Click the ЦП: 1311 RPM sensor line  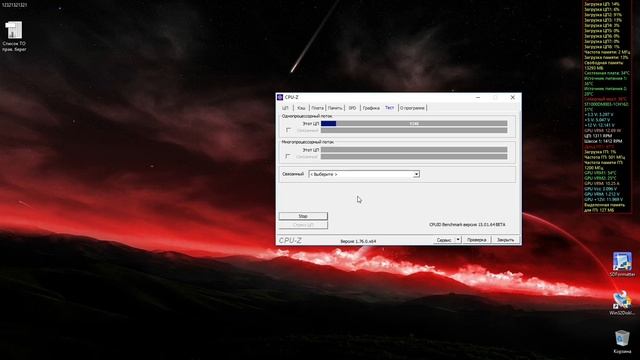[598, 136]
